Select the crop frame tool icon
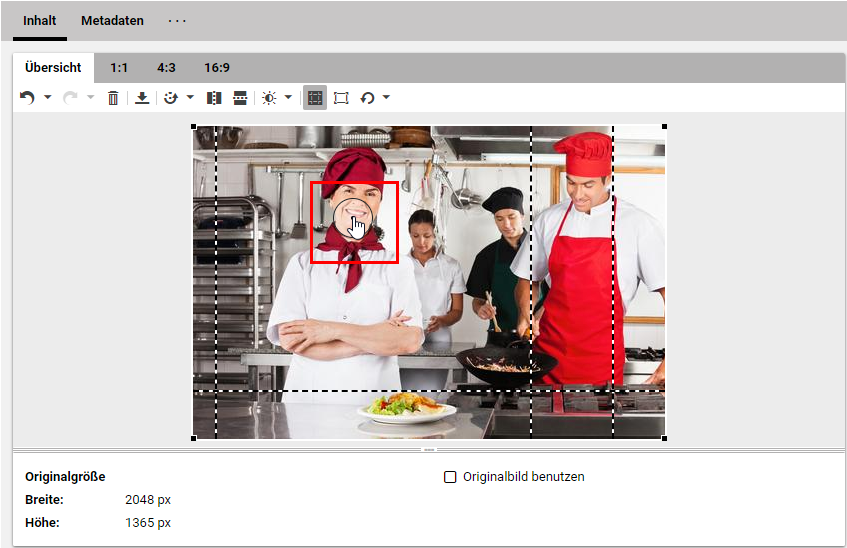 [x=341, y=98]
